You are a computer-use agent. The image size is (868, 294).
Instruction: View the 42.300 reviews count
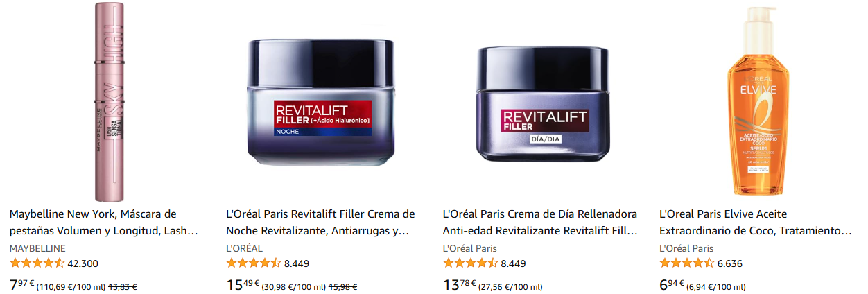tap(83, 263)
